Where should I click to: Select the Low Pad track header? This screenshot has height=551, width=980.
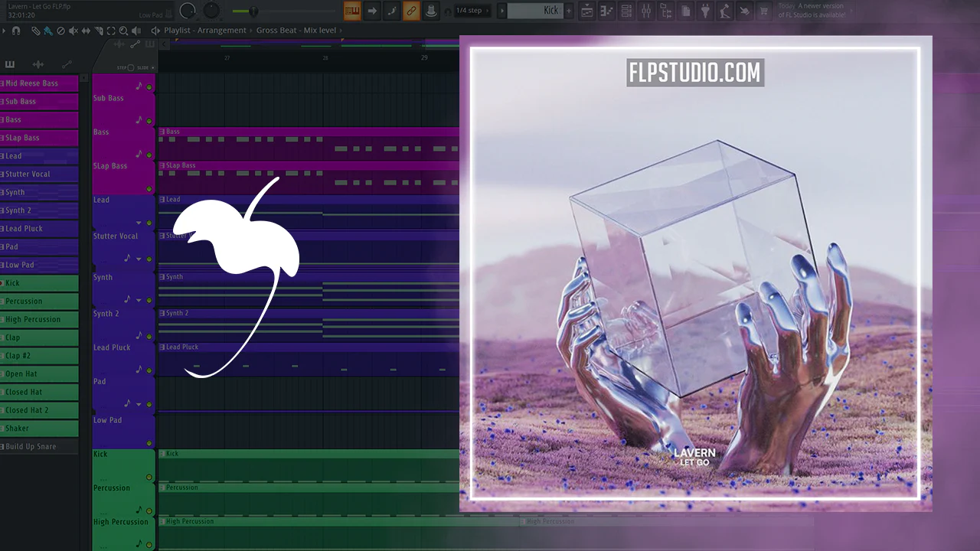point(123,431)
